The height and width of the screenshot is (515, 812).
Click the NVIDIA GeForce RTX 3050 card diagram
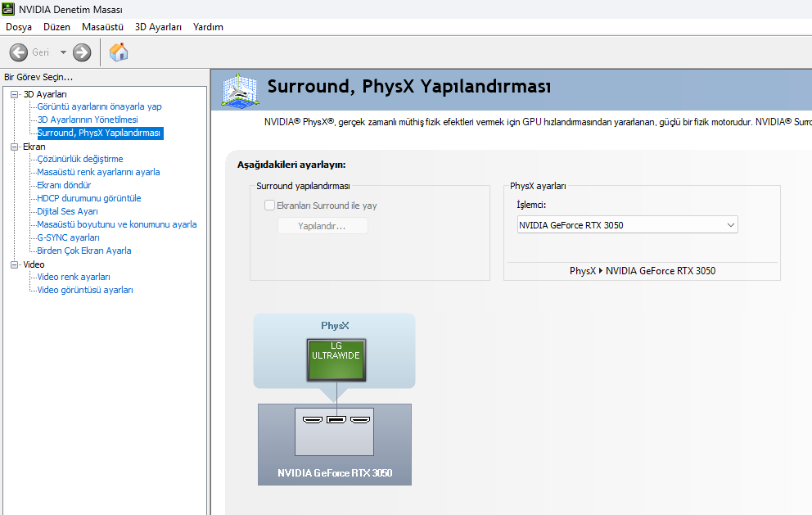point(335,445)
